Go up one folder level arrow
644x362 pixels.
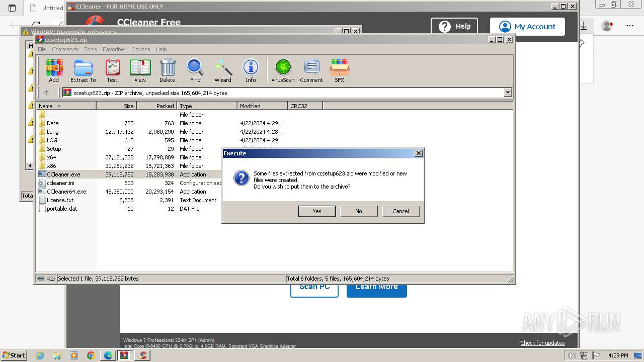(x=46, y=93)
